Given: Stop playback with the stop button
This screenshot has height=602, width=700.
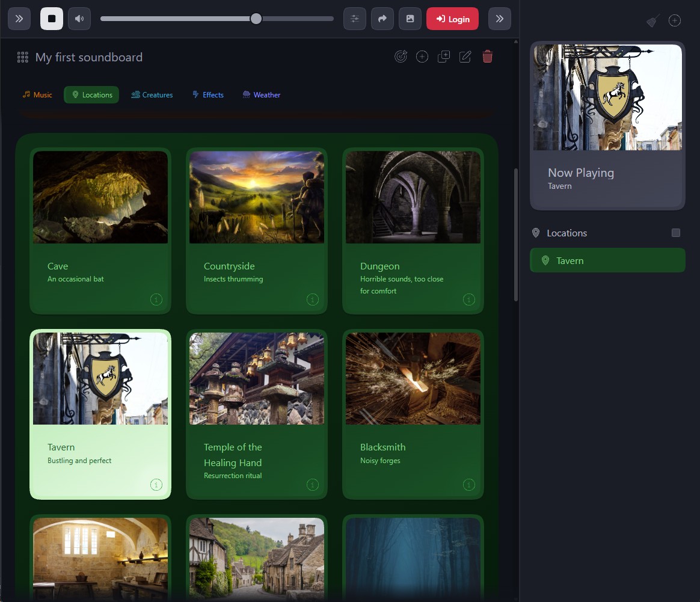Looking at the screenshot, I should [52, 19].
